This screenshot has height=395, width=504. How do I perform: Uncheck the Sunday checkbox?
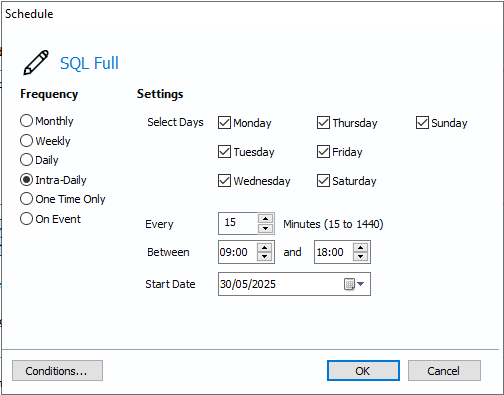pos(422,123)
